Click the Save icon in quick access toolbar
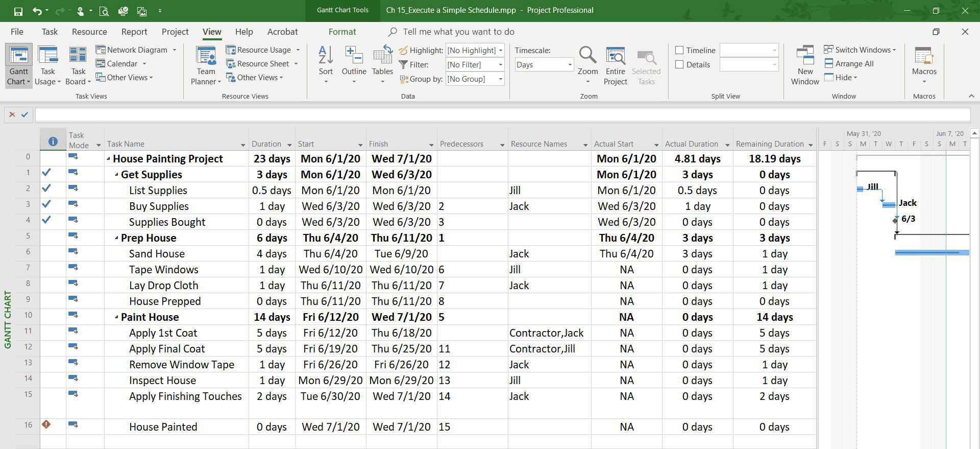 click(x=18, y=11)
